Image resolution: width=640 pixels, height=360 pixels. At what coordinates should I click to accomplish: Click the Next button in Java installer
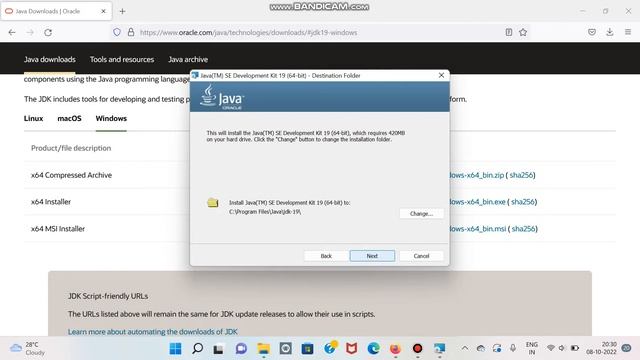pyautogui.click(x=372, y=256)
